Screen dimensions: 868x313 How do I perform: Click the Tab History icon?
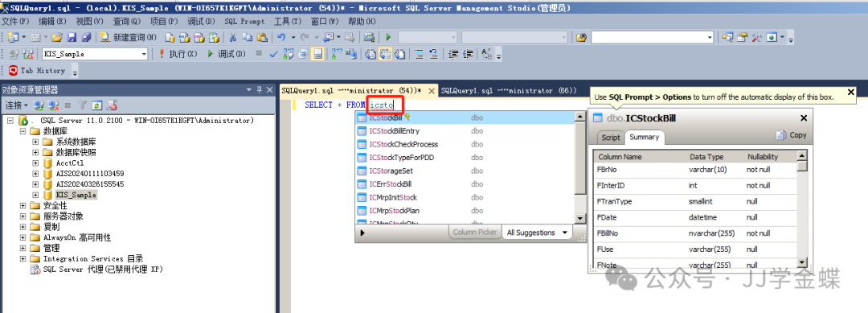(x=14, y=70)
